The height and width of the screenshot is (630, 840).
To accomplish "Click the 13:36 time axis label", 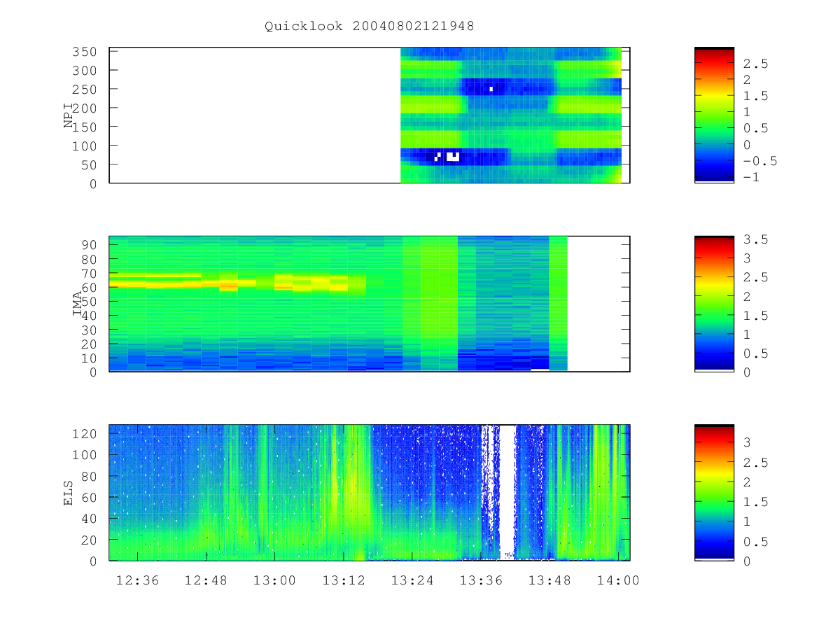I will click(480, 580).
